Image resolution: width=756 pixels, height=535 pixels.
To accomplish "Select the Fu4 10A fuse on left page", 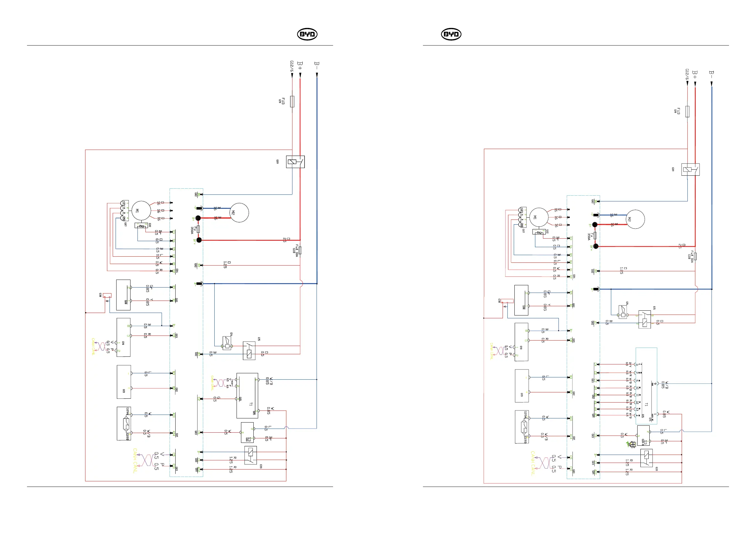I will click(x=300, y=250).
